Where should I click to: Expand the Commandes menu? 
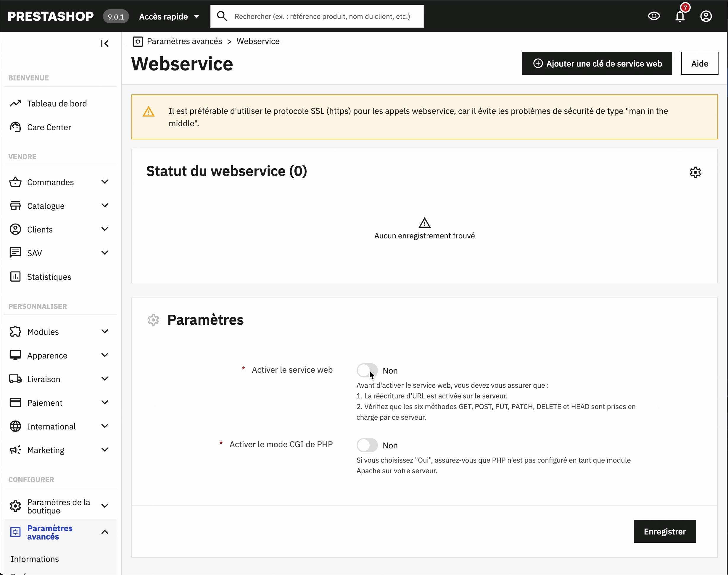point(51,182)
